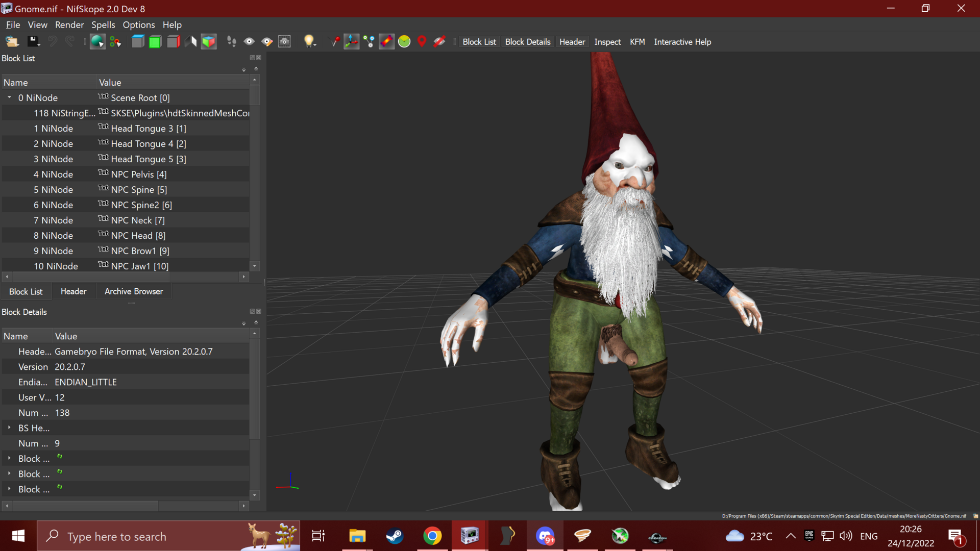
Task: Open the Spells menu
Action: (103, 24)
